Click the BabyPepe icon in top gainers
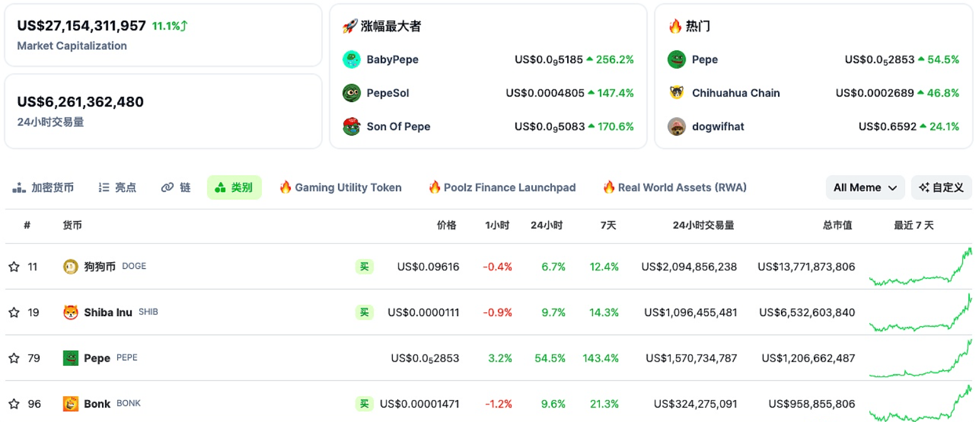The image size is (980, 422). (x=351, y=60)
